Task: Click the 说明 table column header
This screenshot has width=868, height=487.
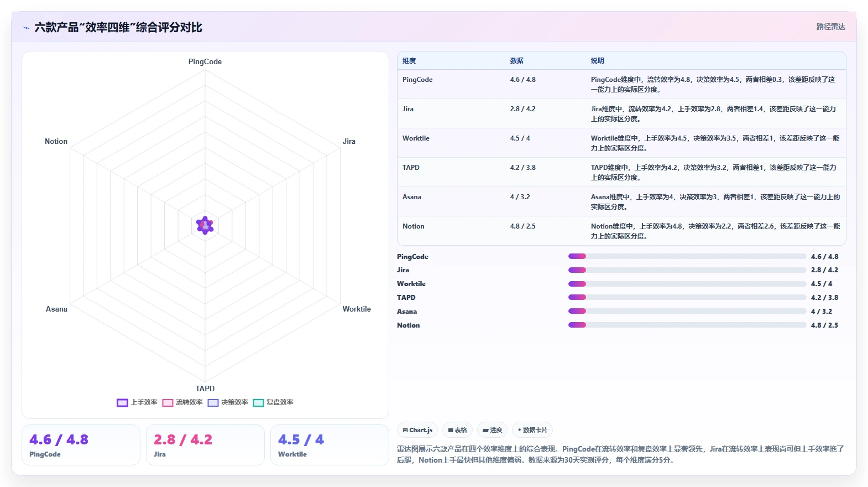Action: tap(598, 61)
